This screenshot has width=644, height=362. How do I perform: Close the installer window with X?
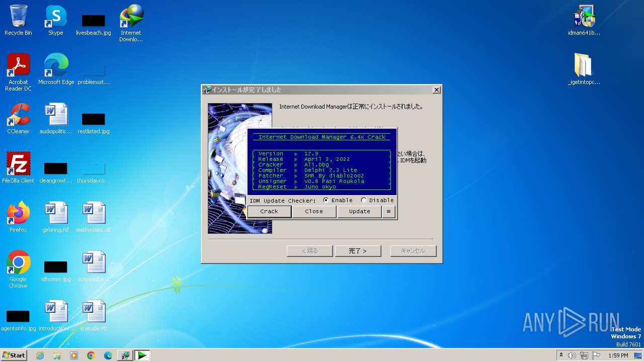[x=437, y=90]
